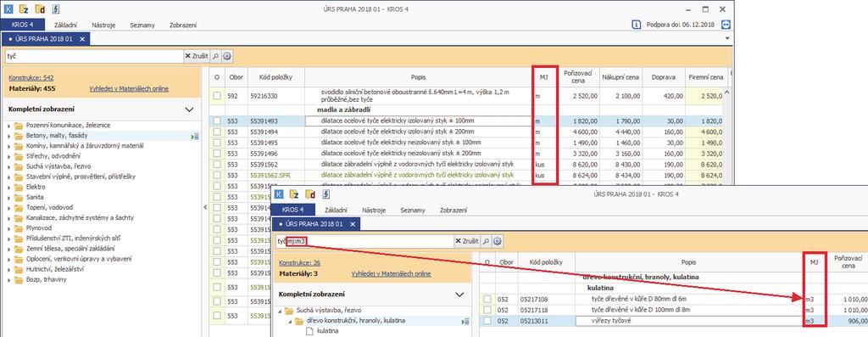Expand the Komíny, kamnářský a žáruvzdorný materiál folder
Screen dimensions: 868x337
8,146
